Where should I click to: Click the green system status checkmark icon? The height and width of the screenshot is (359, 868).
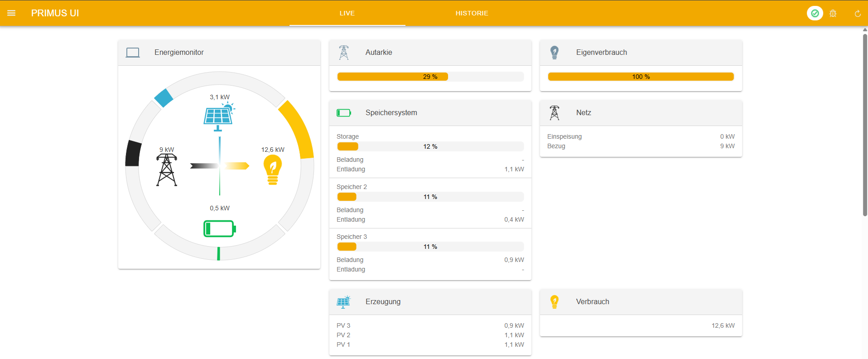click(x=815, y=13)
